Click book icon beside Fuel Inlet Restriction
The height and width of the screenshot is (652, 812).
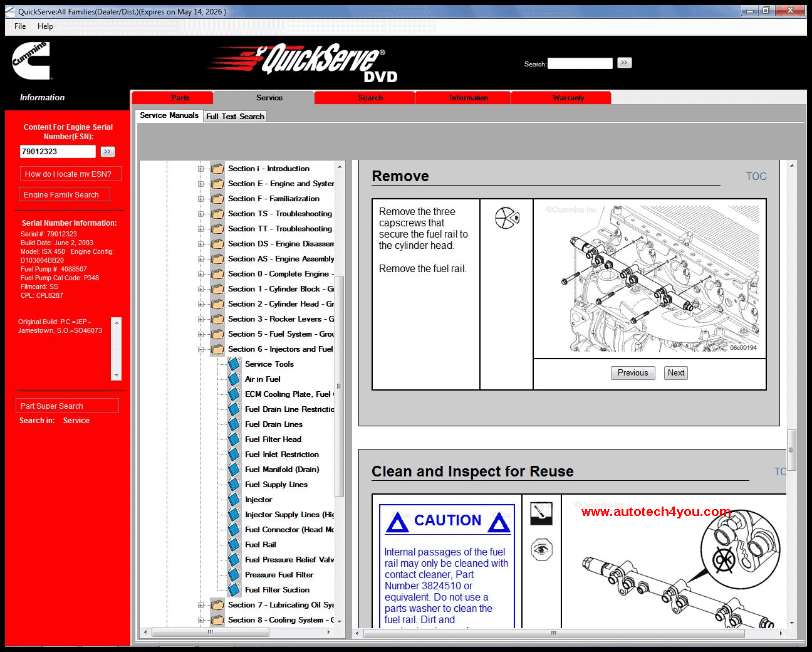pyautogui.click(x=234, y=455)
